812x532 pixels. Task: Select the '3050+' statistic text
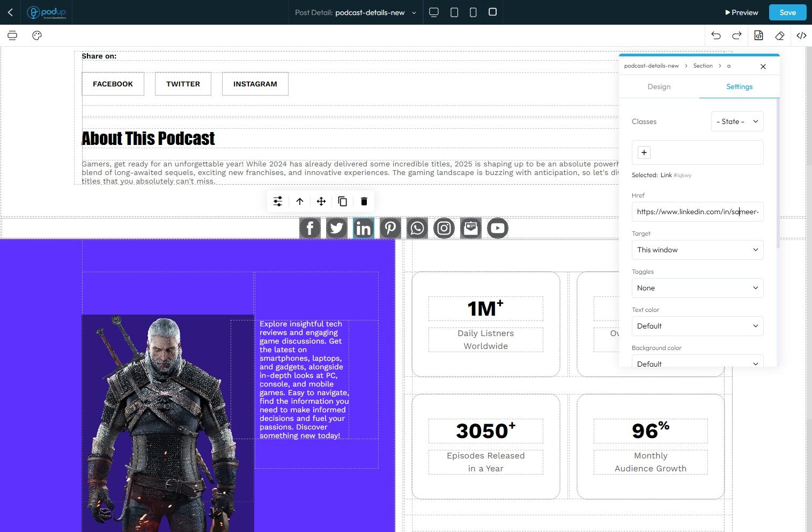[x=485, y=431]
